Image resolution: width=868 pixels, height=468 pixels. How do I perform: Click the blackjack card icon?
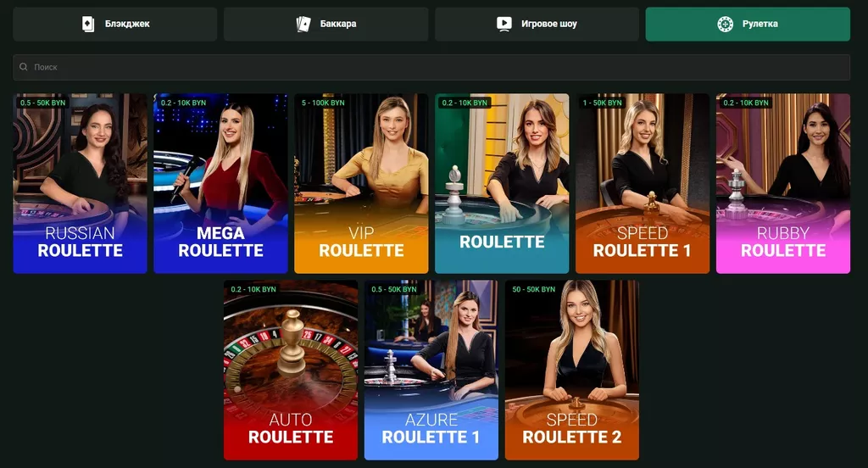[88, 24]
